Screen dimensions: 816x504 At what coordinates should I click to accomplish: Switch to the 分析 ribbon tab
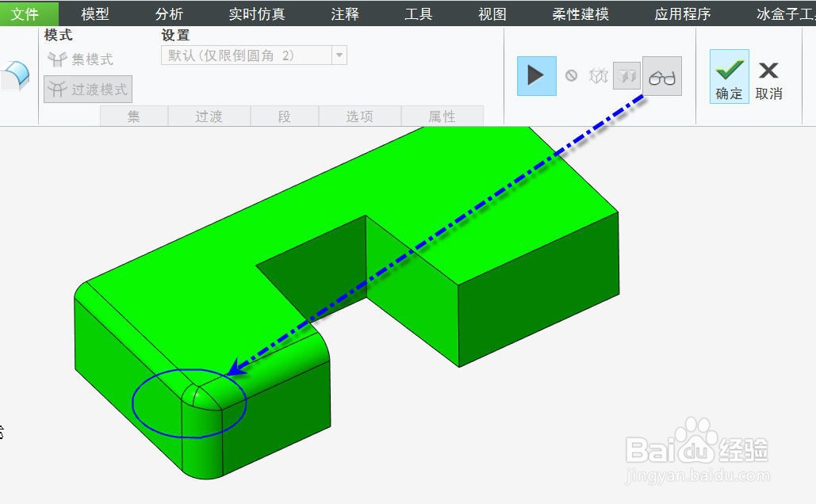(x=169, y=14)
